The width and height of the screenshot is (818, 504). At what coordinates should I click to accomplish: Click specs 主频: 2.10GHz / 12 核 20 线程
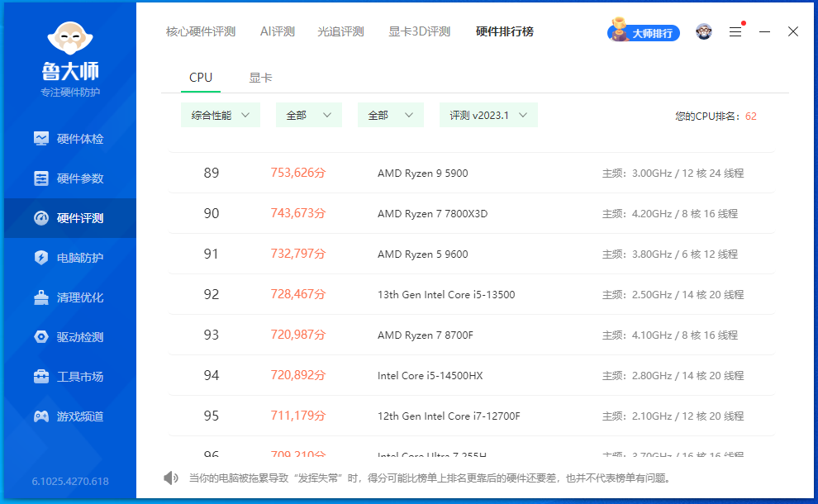coord(673,416)
